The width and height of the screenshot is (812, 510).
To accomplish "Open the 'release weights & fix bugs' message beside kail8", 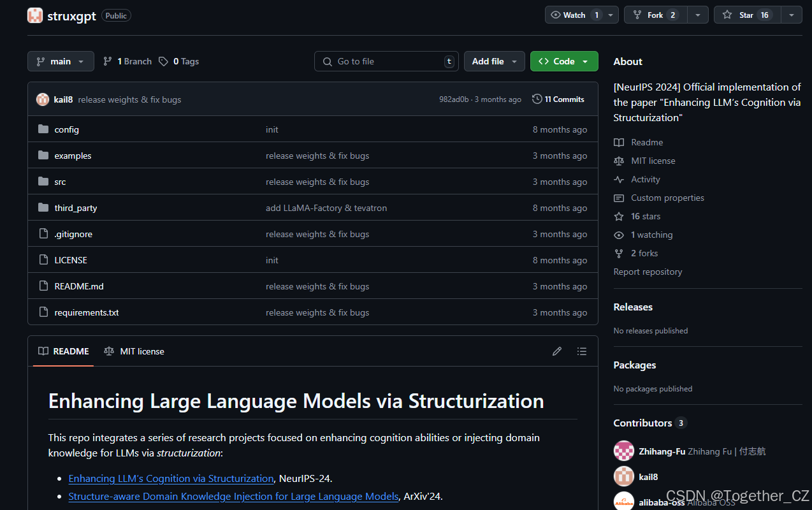I will click(x=129, y=99).
